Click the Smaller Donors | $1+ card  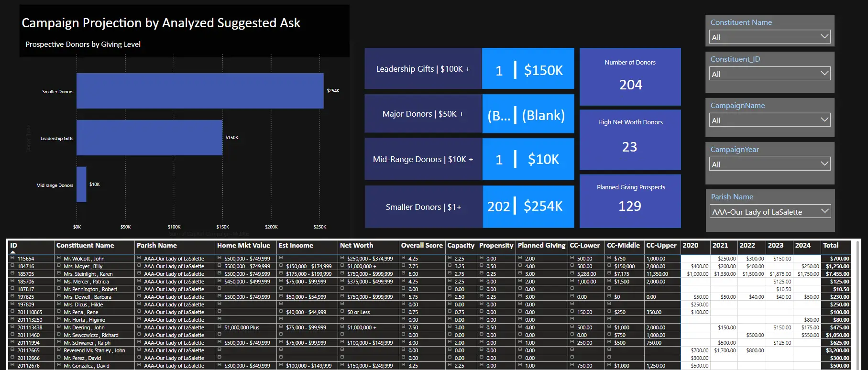pyautogui.click(x=423, y=207)
